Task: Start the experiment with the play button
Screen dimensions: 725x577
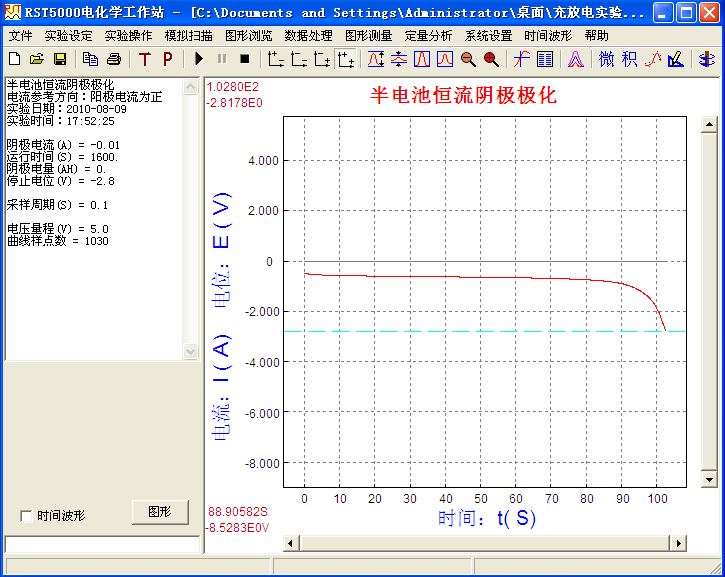Action: (199, 59)
